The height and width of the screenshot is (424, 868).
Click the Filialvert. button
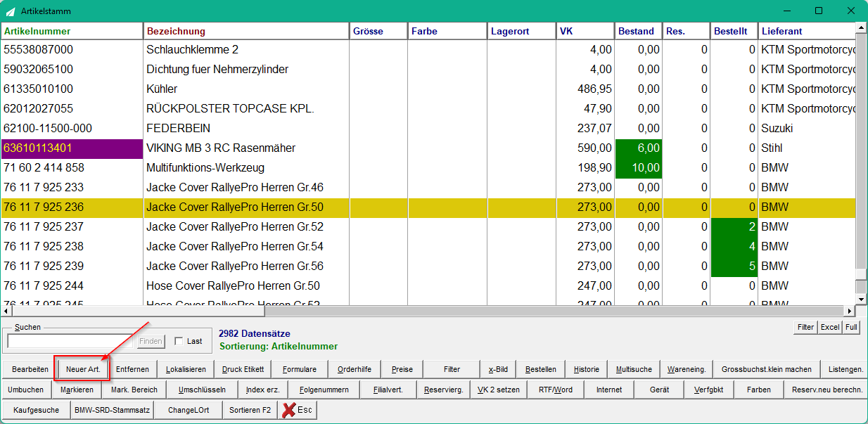point(388,390)
